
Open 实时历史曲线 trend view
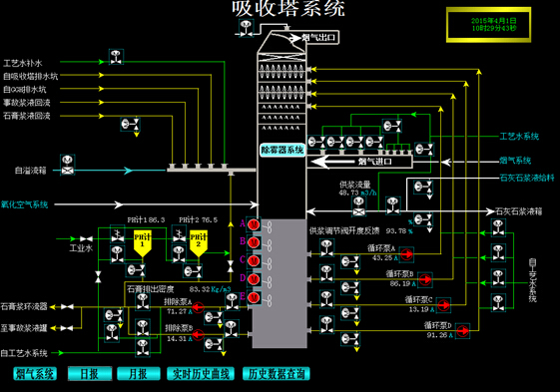(201, 374)
